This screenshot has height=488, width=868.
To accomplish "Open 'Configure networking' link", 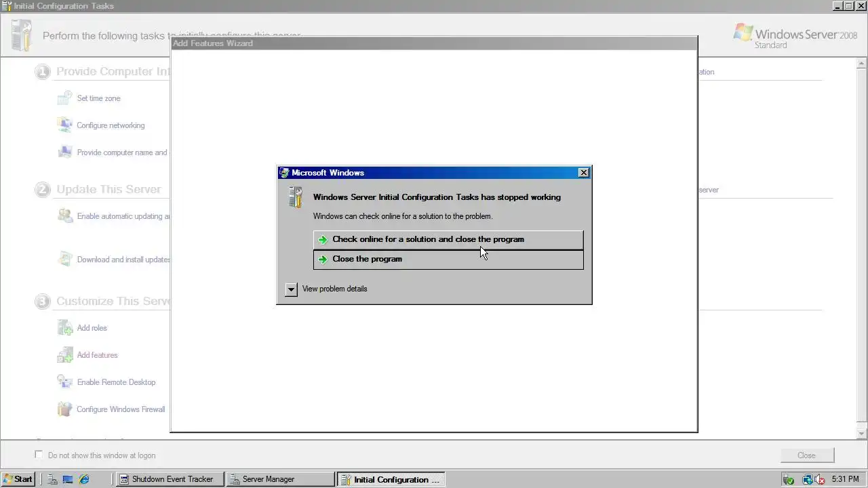I will click(111, 125).
